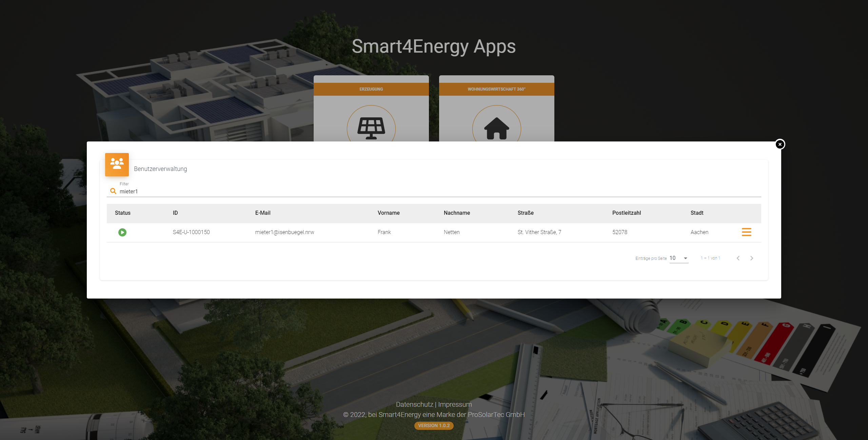Sort by the ID column header
Screen dimensions: 868x440
175,213
